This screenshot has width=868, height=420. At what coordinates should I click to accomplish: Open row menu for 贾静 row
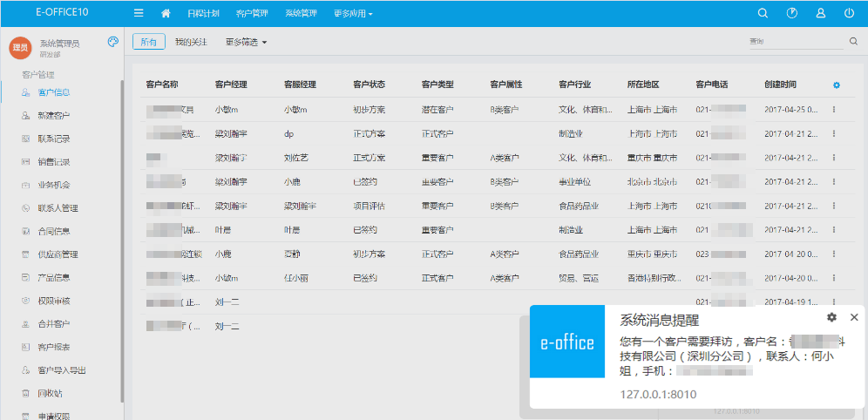[x=834, y=254]
